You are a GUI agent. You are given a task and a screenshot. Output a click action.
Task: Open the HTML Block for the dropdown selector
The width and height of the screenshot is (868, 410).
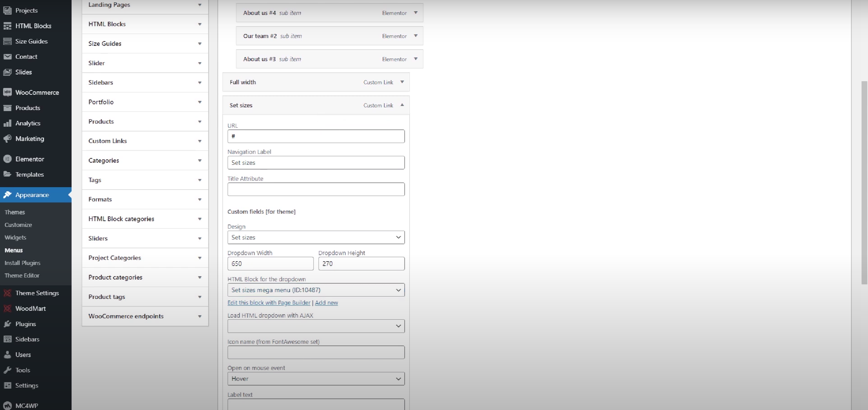tap(316, 290)
